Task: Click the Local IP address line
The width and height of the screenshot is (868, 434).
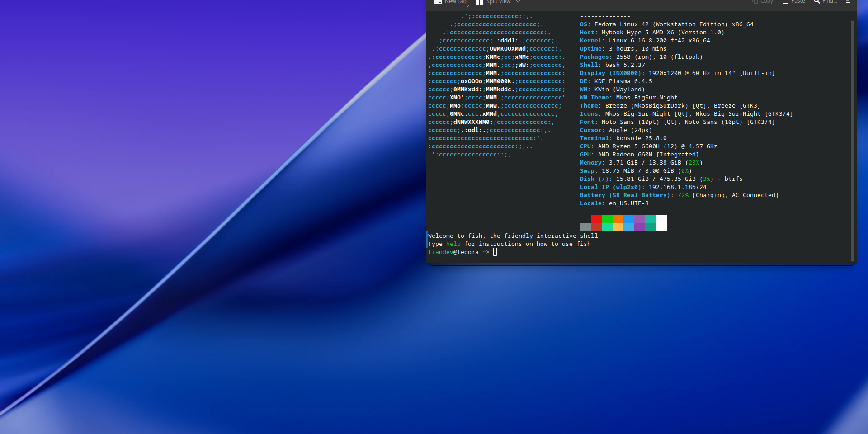Action: pos(642,187)
